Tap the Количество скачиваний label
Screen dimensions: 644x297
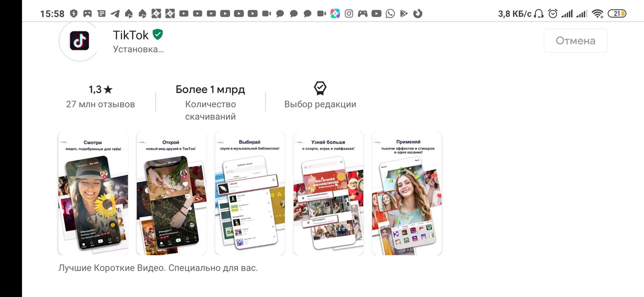(x=210, y=110)
